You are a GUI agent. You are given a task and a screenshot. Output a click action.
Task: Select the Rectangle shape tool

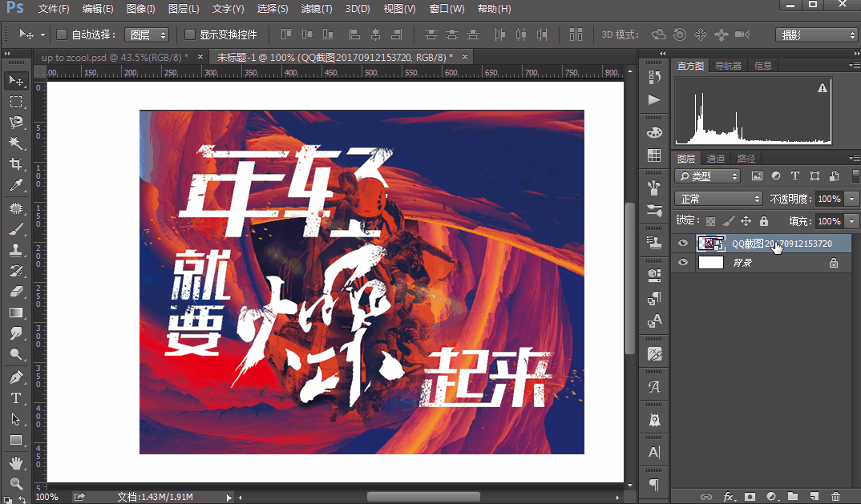pos(16,440)
